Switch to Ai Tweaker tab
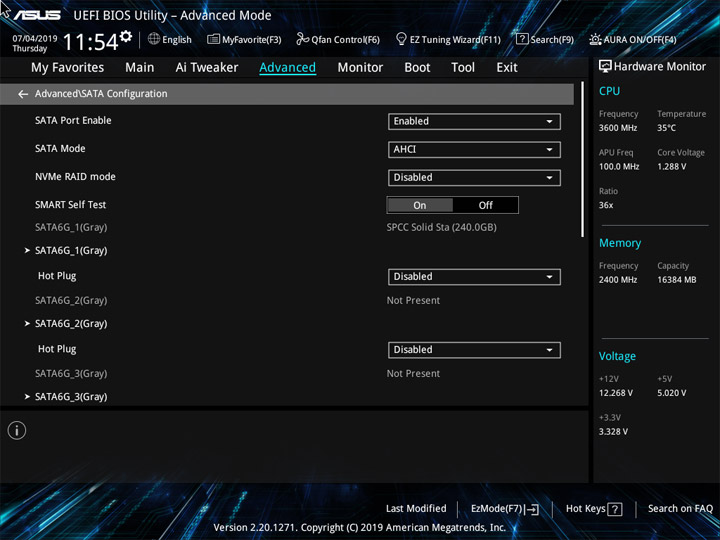 (x=207, y=68)
